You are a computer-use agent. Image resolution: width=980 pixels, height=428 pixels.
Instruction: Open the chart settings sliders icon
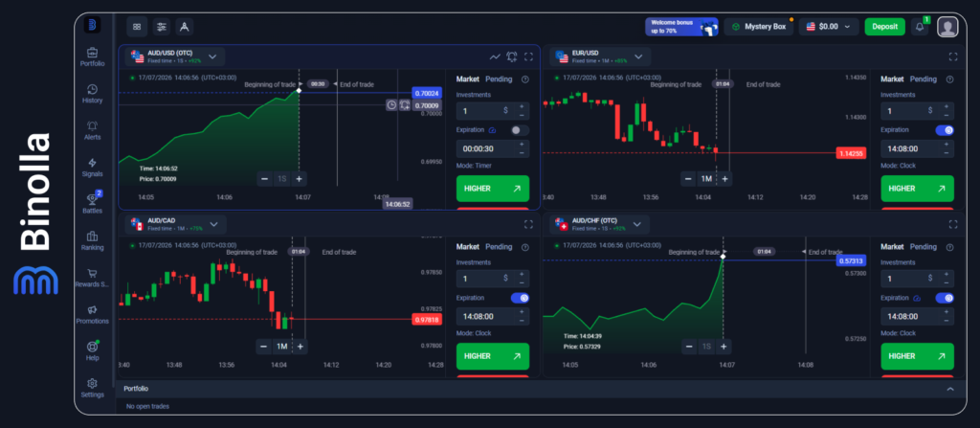[x=161, y=26]
